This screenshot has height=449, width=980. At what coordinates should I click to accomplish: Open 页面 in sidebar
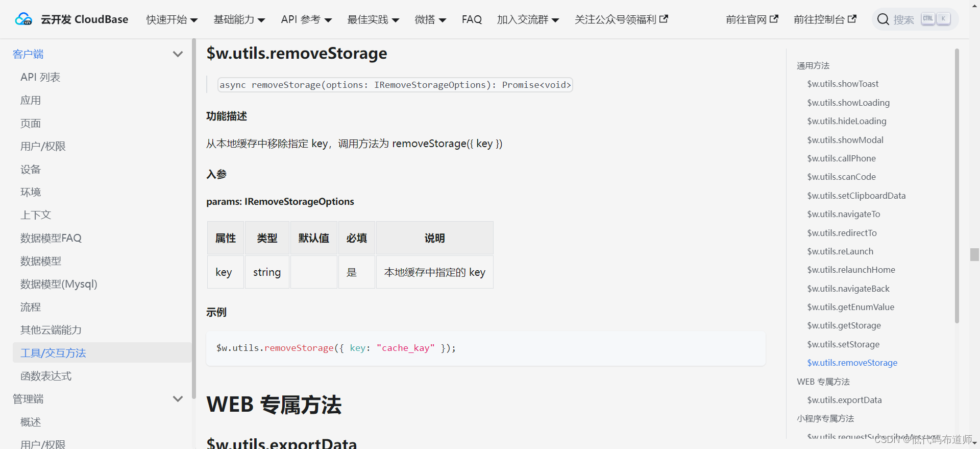tap(31, 123)
